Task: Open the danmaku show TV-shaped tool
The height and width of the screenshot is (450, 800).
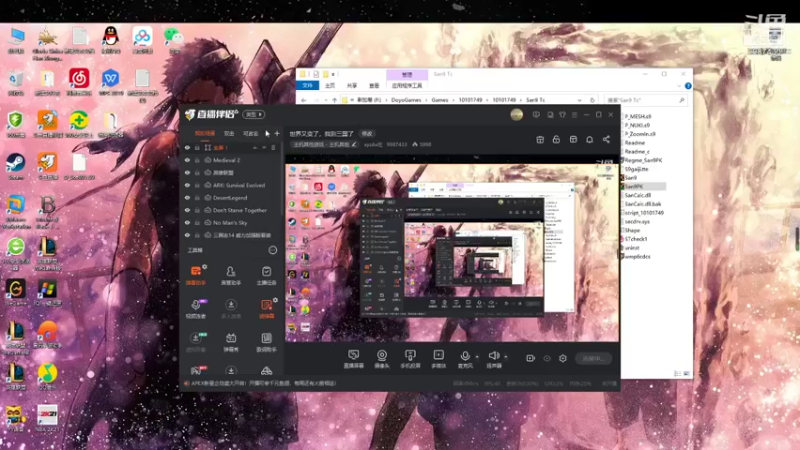Action: (x=231, y=341)
